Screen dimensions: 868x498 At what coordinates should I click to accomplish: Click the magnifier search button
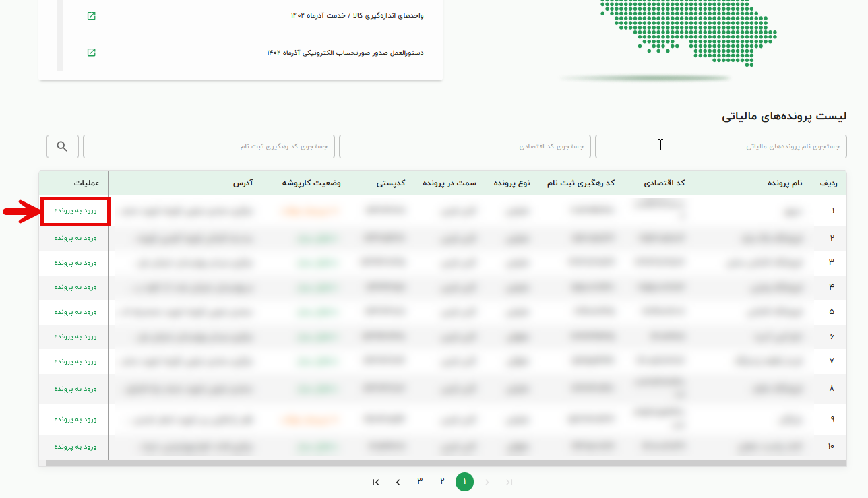62,146
